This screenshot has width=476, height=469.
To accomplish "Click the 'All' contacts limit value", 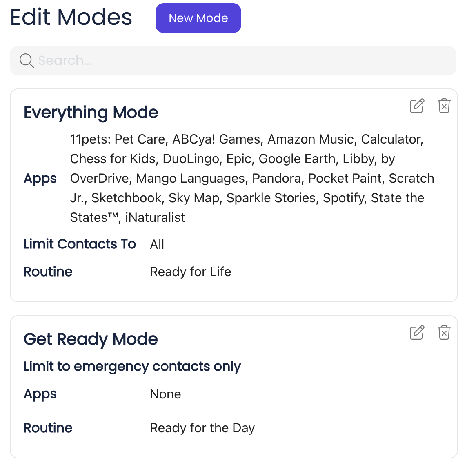I will pos(157,244).
